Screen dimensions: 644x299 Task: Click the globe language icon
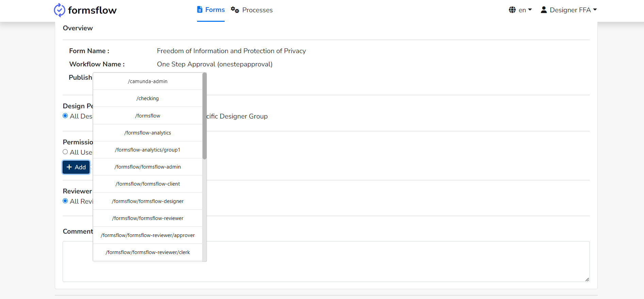pos(512,10)
